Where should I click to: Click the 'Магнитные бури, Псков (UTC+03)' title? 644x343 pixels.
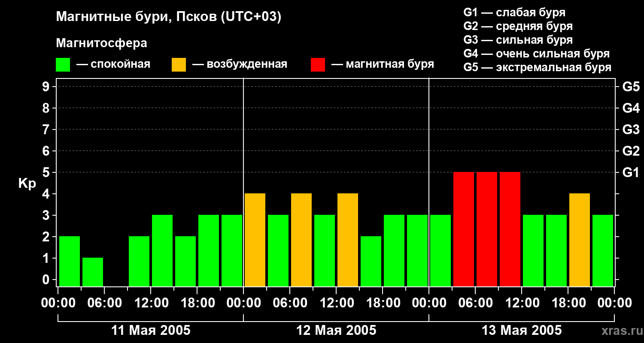pos(168,17)
